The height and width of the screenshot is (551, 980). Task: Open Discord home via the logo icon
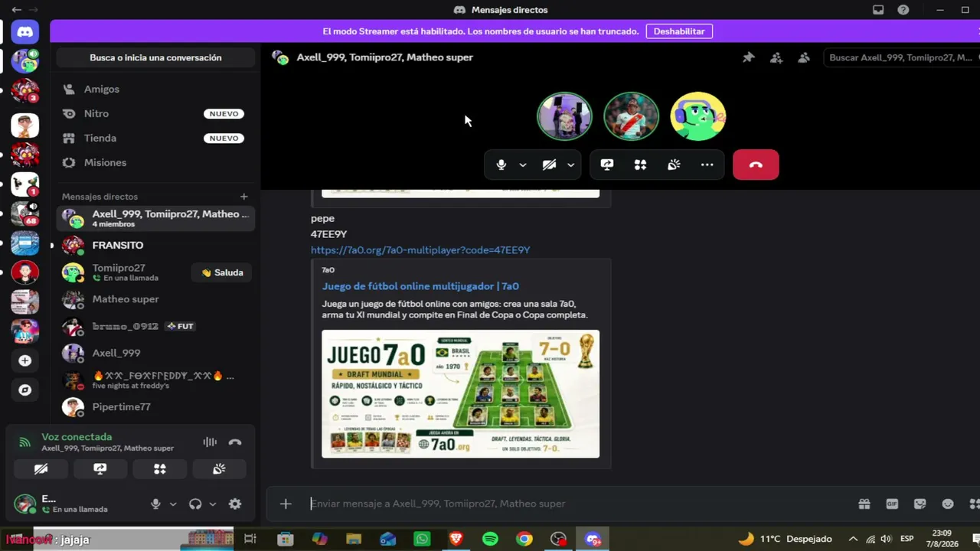point(24,31)
